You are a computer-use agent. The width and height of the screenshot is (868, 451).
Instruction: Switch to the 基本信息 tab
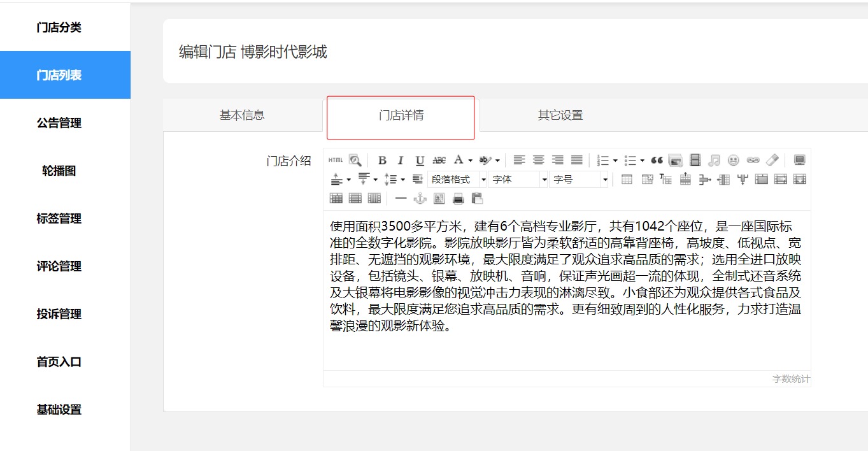coord(242,115)
